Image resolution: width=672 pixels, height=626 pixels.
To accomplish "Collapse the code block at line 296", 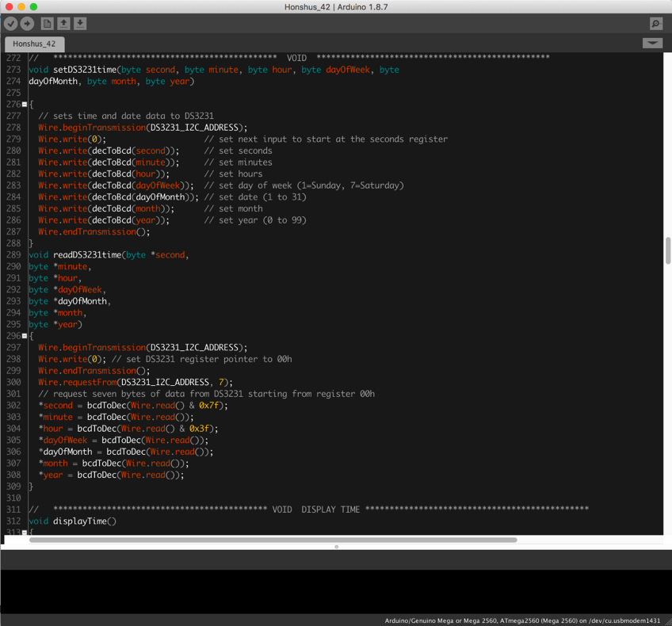I will (x=25, y=336).
